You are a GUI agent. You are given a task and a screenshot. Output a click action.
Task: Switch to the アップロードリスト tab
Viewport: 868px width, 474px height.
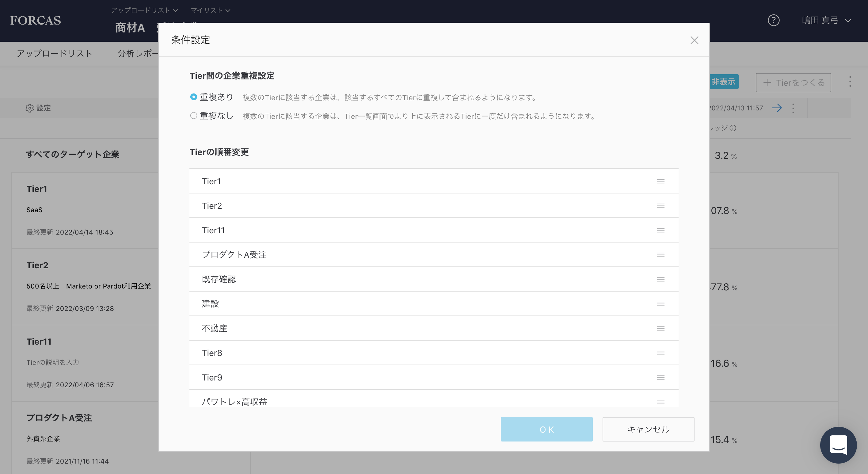pyautogui.click(x=55, y=54)
